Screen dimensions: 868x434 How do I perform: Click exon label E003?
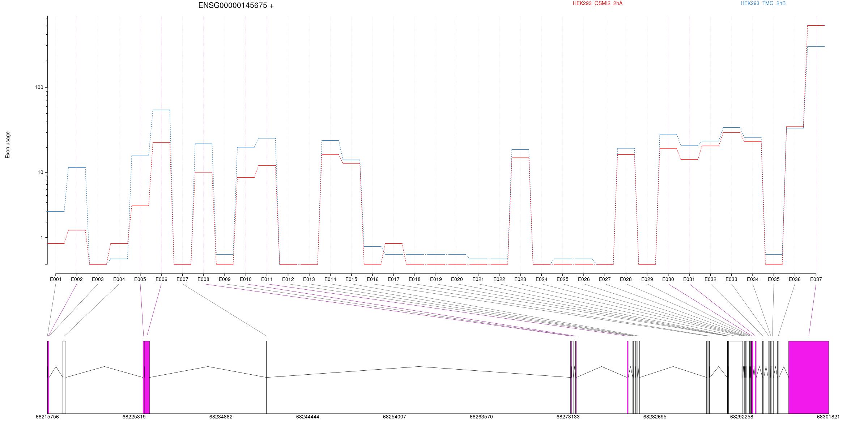tap(98, 279)
